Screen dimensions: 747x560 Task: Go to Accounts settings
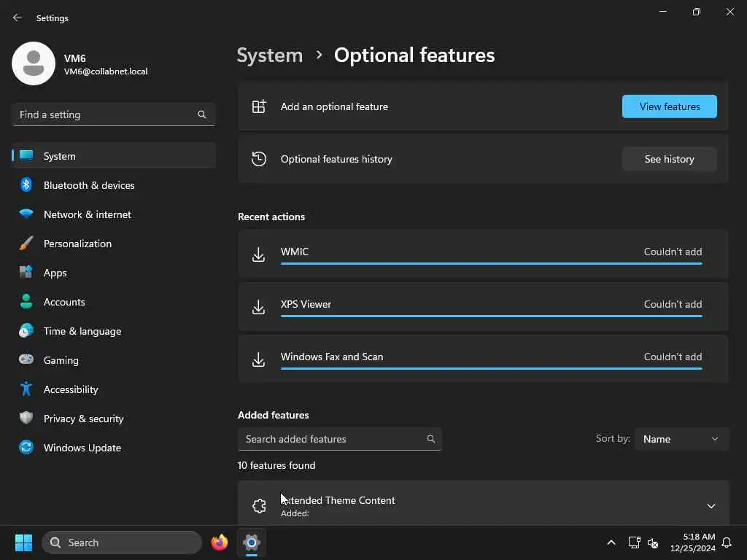point(64,302)
